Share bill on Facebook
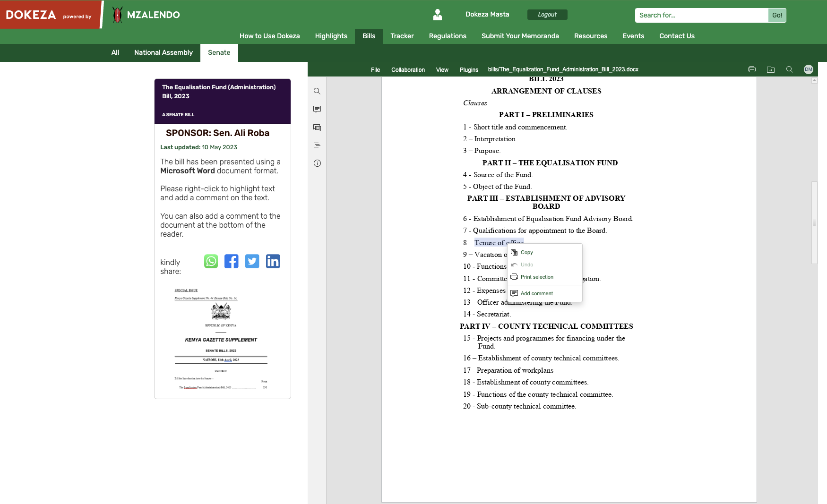Image resolution: width=827 pixels, height=504 pixels. (232, 261)
